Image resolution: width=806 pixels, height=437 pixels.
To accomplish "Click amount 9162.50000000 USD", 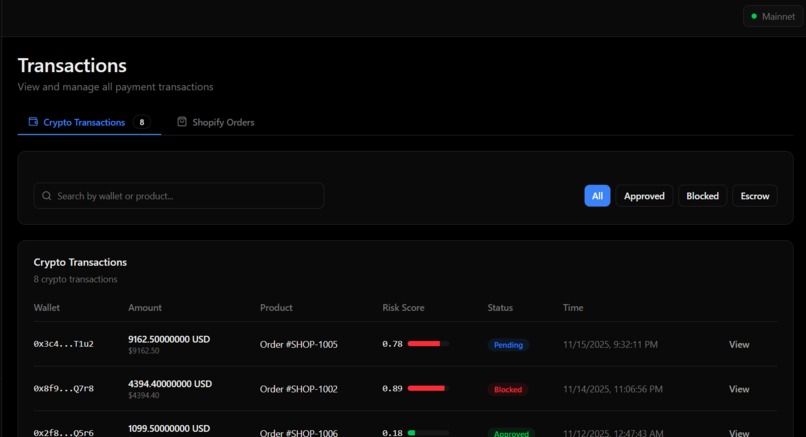I will [169, 339].
